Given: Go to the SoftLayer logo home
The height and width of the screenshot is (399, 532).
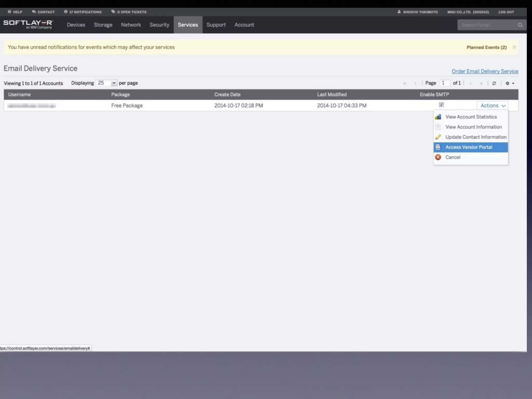Looking at the screenshot, I should tap(28, 24).
